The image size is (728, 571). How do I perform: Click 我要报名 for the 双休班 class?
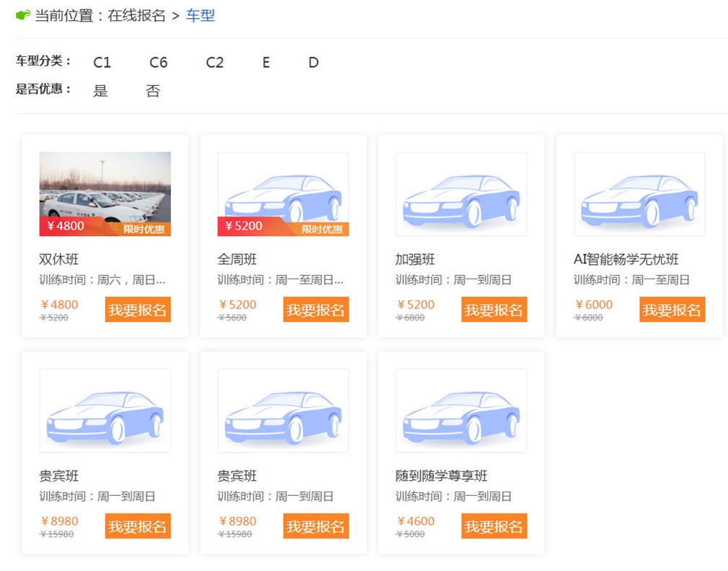[138, 310]
